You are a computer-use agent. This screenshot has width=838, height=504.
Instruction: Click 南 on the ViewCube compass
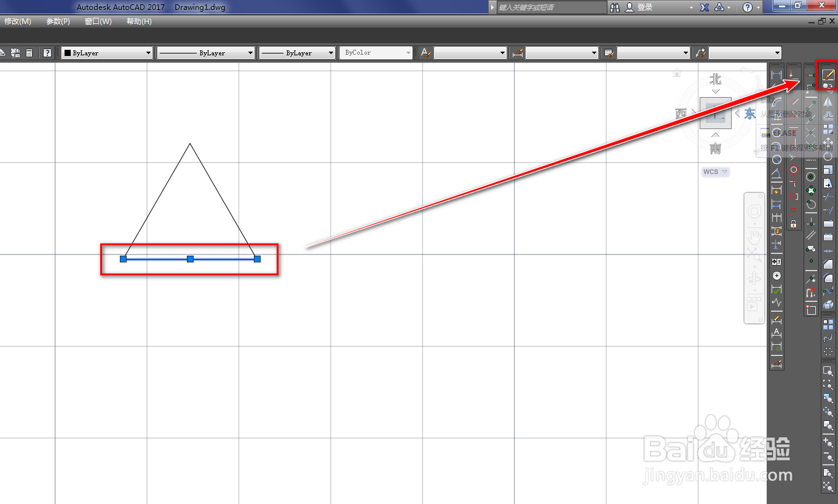715,149
